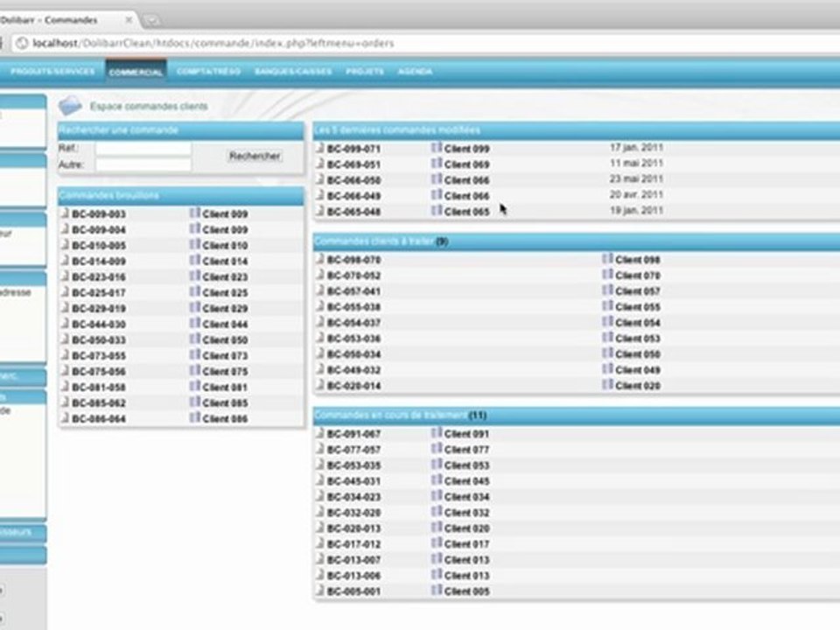
Task: Click the order icon beside BC-050-034
Action: tap(320, 353)
